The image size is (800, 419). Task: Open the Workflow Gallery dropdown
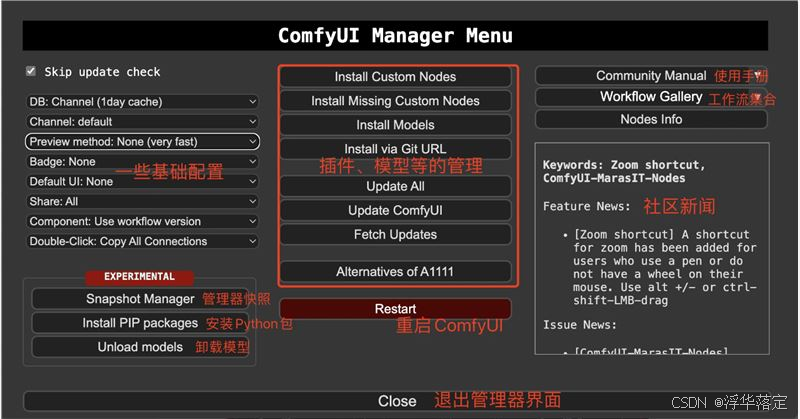coord(651,97)
